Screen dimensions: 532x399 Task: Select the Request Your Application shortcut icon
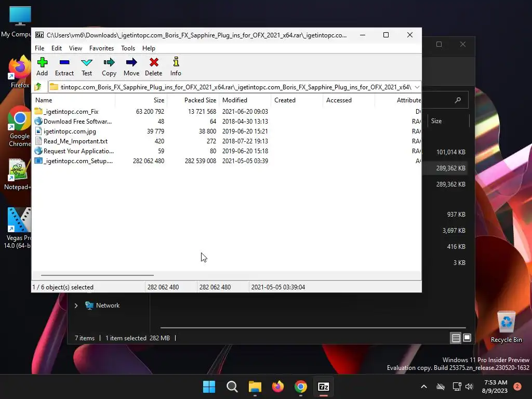38,151
